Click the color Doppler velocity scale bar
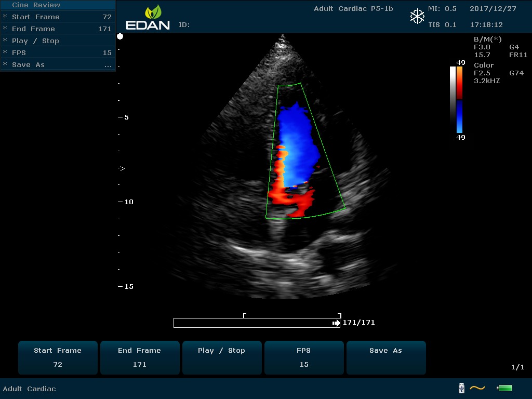532x399 pixels. pos(459,100)
